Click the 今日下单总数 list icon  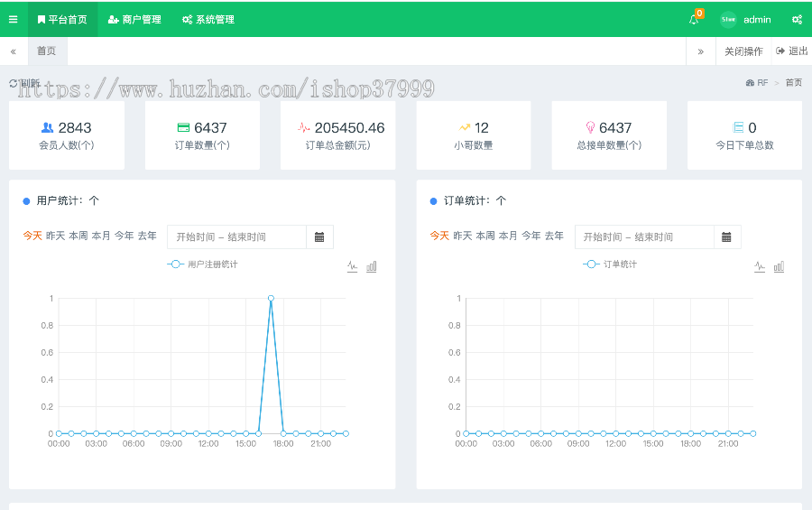738,127
